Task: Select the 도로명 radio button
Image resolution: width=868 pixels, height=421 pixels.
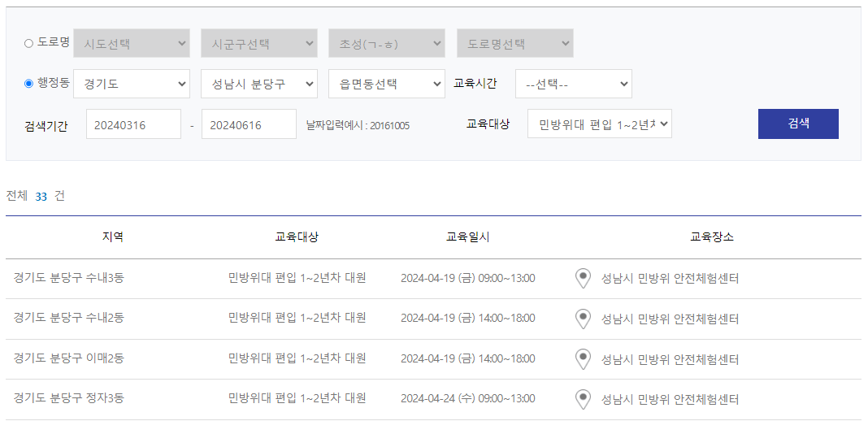Action: tap(28, 44)
